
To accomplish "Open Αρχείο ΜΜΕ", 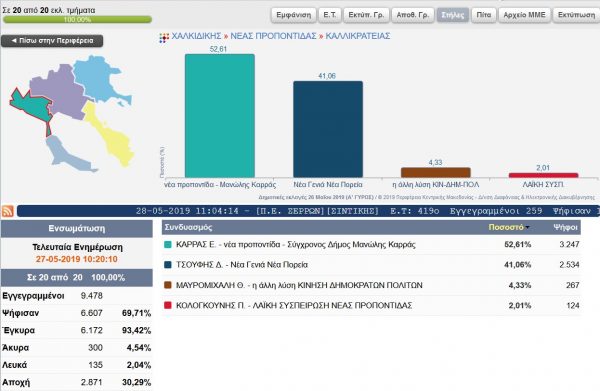I will pos(524,15).
